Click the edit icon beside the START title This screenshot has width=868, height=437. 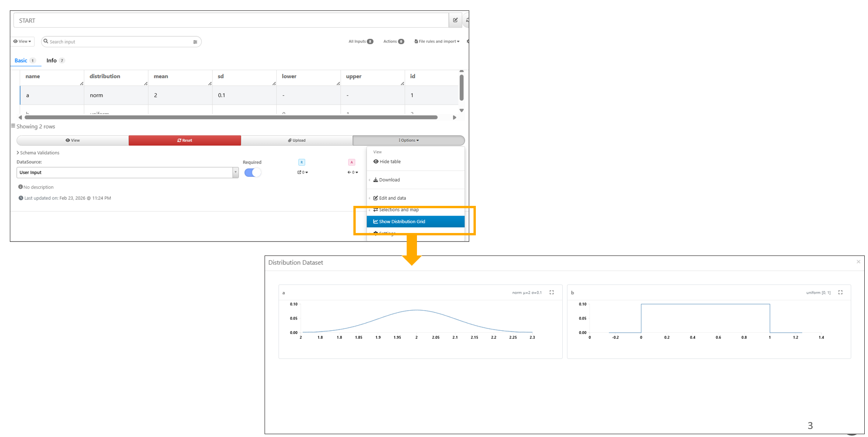[455, 20]
